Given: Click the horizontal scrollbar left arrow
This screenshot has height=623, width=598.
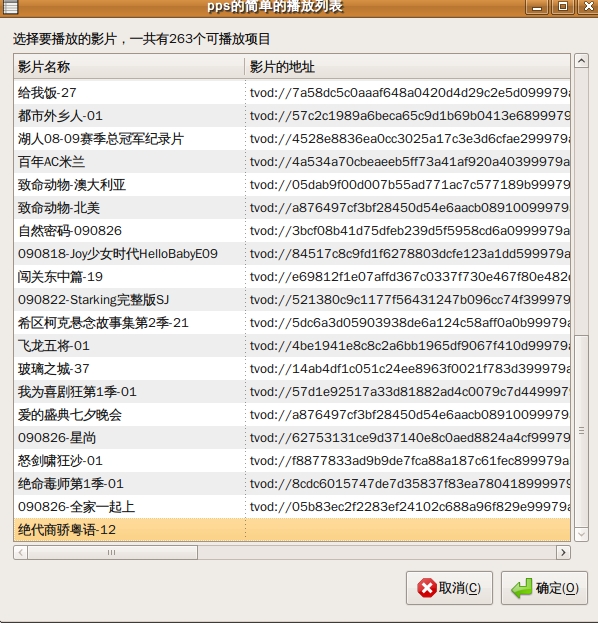Looking at the screenshot, I should pos(21,552).
